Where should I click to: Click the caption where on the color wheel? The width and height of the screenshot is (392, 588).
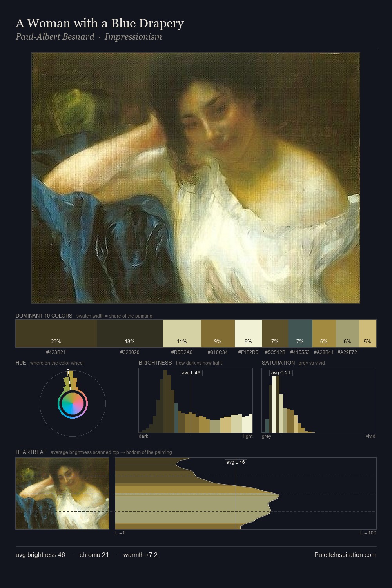(57, 363)
